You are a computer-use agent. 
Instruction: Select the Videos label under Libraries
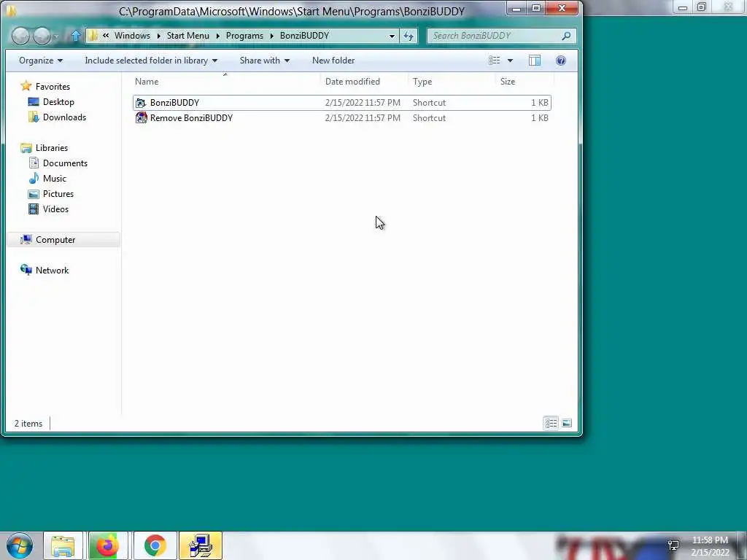(55, 209)
